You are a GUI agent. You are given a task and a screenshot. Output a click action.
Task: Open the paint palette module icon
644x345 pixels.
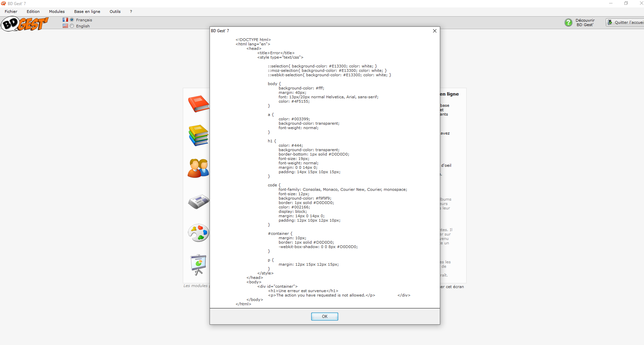click(198, 233)
